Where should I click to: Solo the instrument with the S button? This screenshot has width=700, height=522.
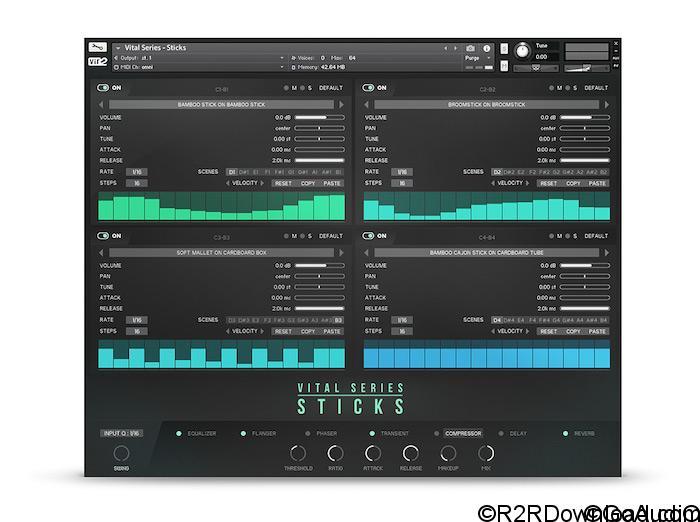pyautogui.click(x=504, y=48)
